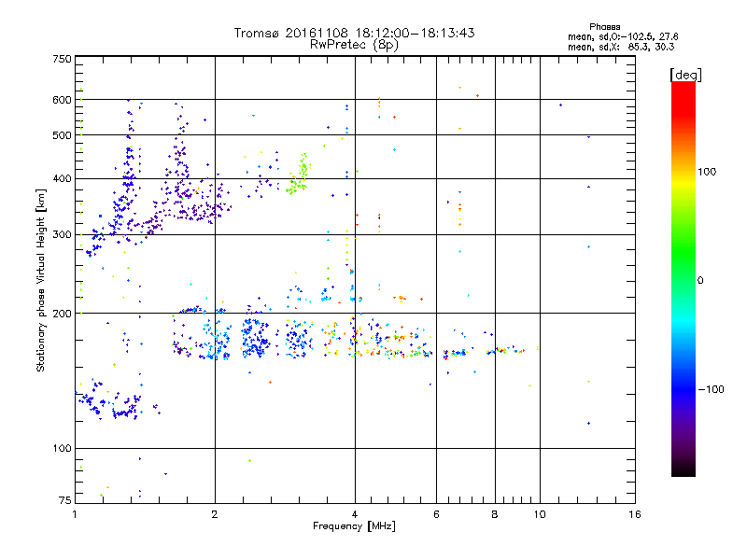Click the phase colorbar gradient
Image resolution: width=747 pixels, height=560 pixels.
pos(684,278)
